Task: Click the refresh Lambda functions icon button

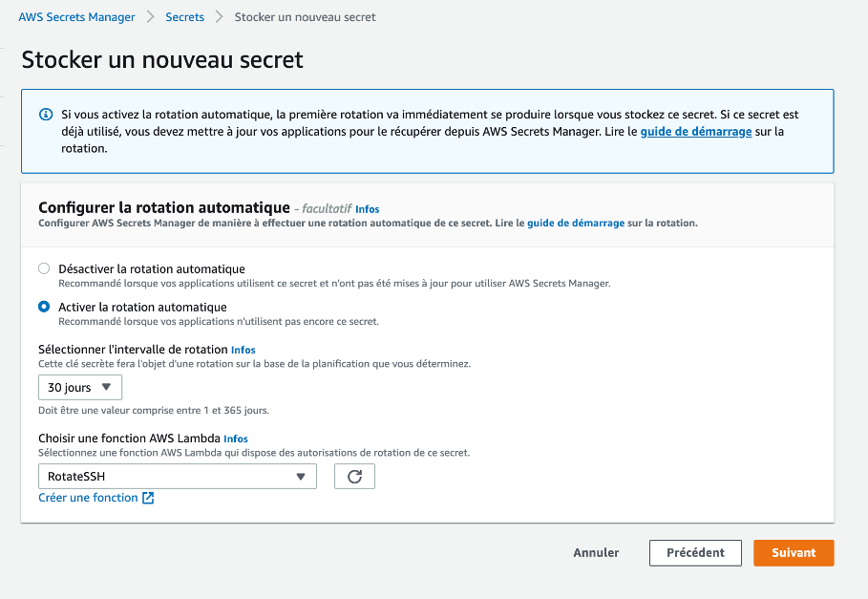Action: click(x=354, y=476)
